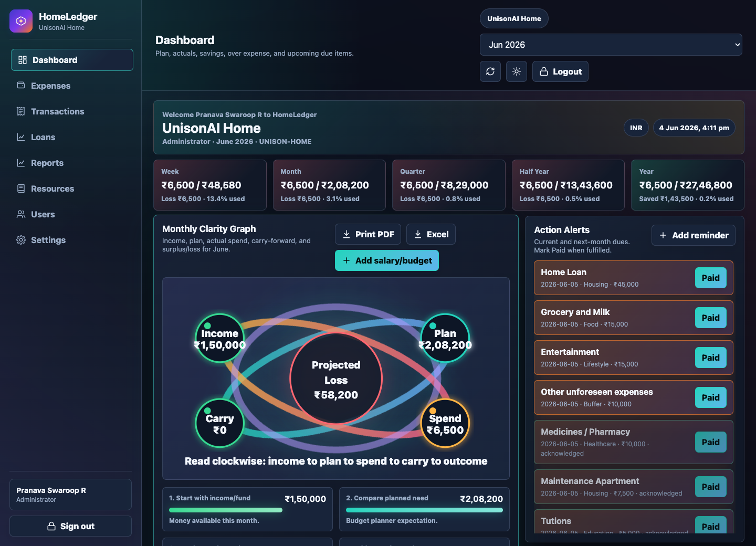Click the Spend circle in the graph
756x546 pixels.
(x=445, y=423)
